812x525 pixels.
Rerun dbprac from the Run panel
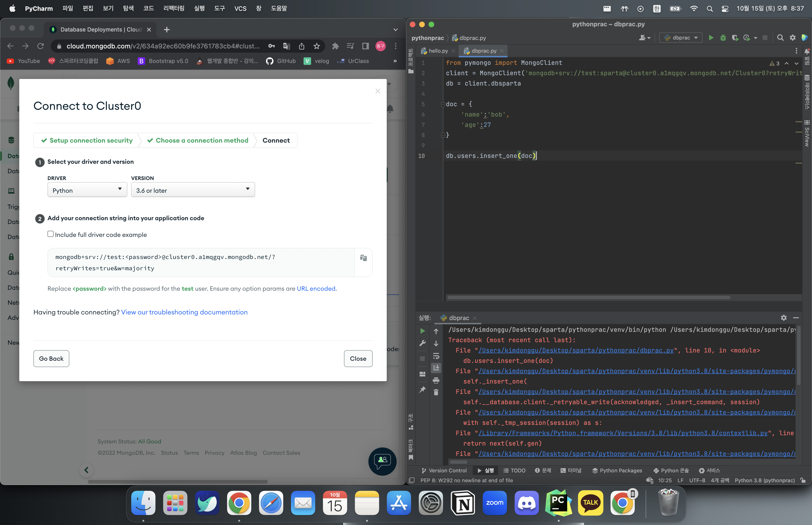pyautogui.click(x=422, y=331)
